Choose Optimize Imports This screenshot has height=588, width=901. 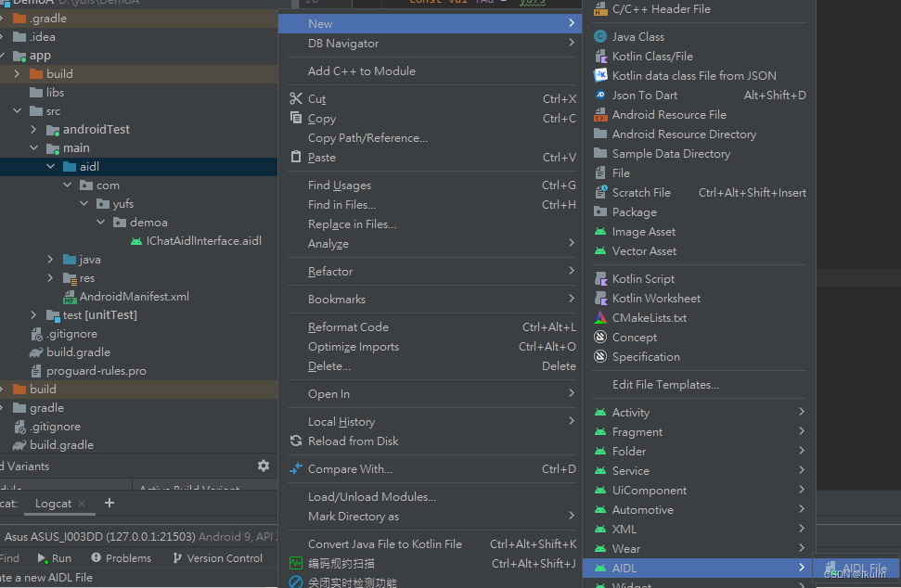pos(430,346)
